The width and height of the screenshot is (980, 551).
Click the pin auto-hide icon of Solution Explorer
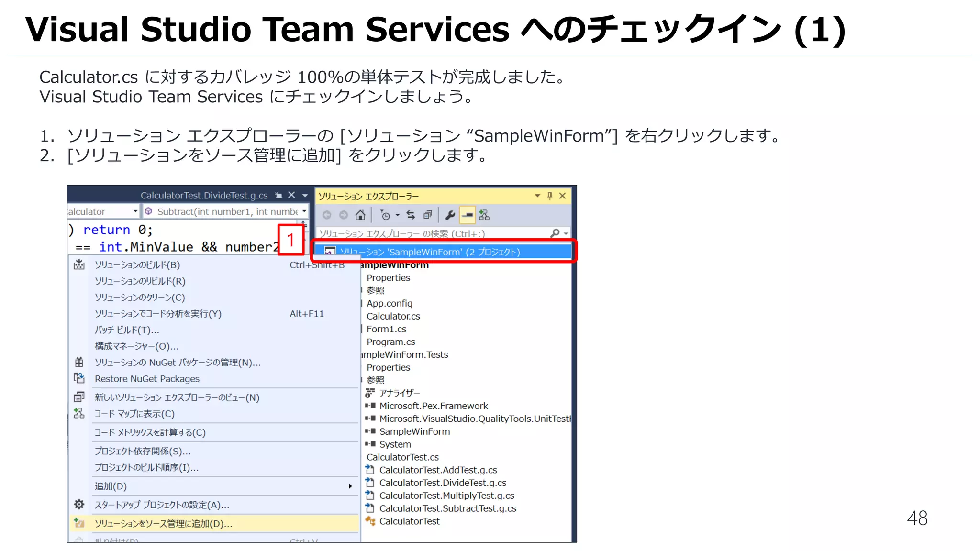pyautogui.click(x=550, y=196)
